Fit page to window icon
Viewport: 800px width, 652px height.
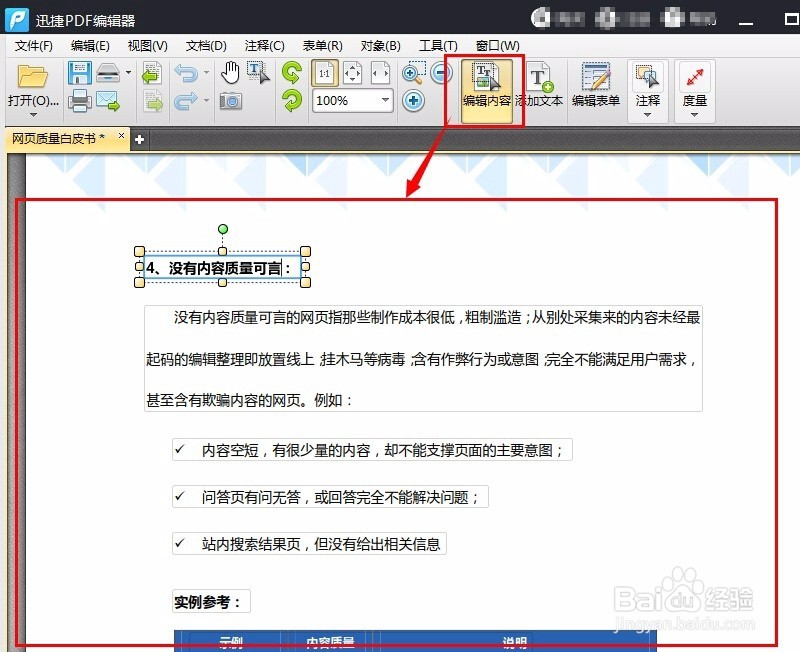click(353, 73)
